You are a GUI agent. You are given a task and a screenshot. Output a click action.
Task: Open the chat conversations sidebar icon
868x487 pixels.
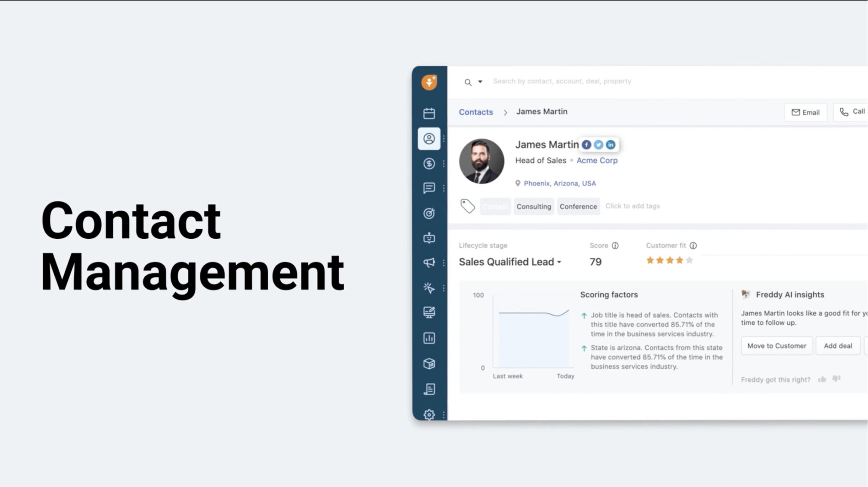(429, 188)
